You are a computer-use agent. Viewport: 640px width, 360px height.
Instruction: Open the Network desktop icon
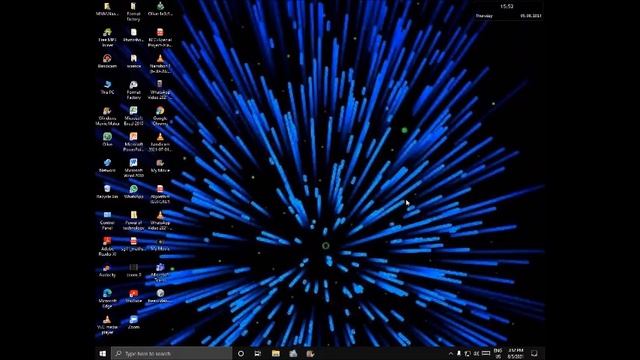[x=107, y=165]
